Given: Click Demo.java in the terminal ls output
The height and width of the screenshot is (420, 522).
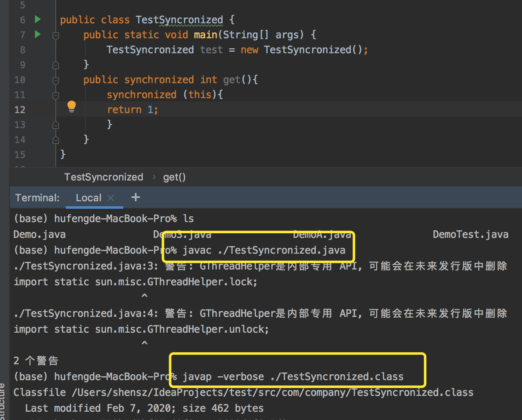Looking at the screenshot, I should [x=40, y=235].
